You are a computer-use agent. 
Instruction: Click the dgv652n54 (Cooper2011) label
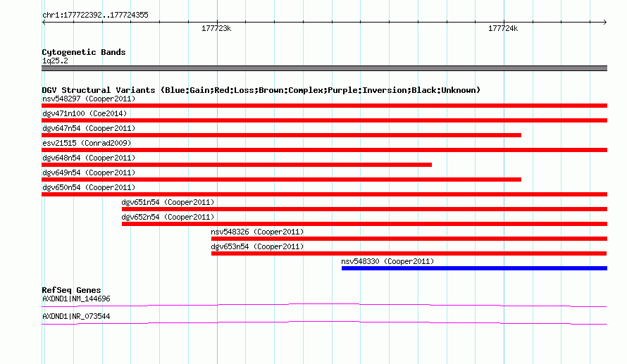point(168,217)
